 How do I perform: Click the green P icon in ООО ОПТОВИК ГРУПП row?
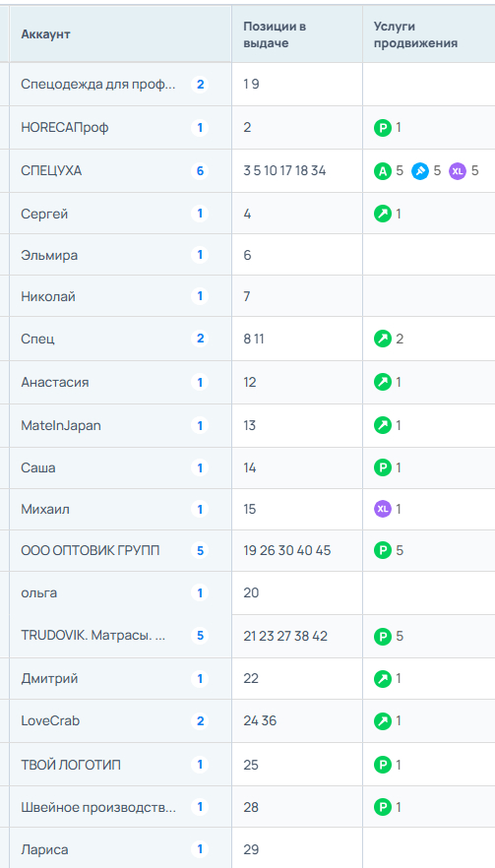[383, 551]
